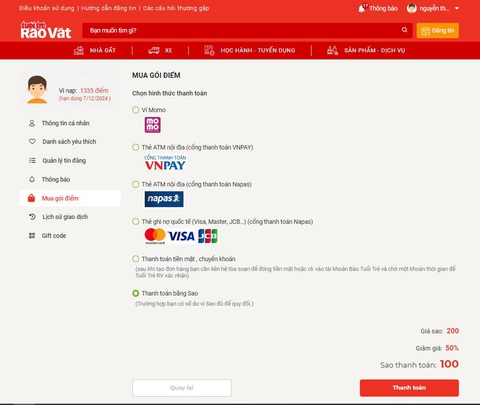Click the search magnifier icon
This screenshot has height=405, width=480.
[x=404, y=30]
